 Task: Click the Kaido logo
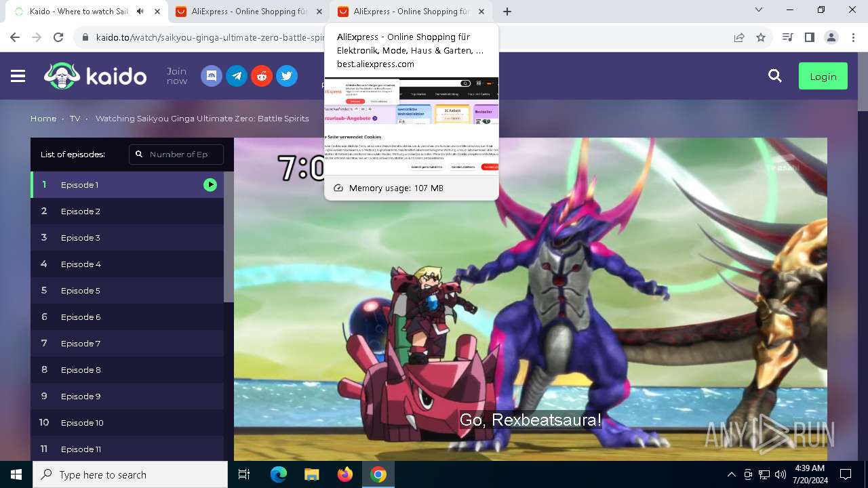[x=95, y=76]
